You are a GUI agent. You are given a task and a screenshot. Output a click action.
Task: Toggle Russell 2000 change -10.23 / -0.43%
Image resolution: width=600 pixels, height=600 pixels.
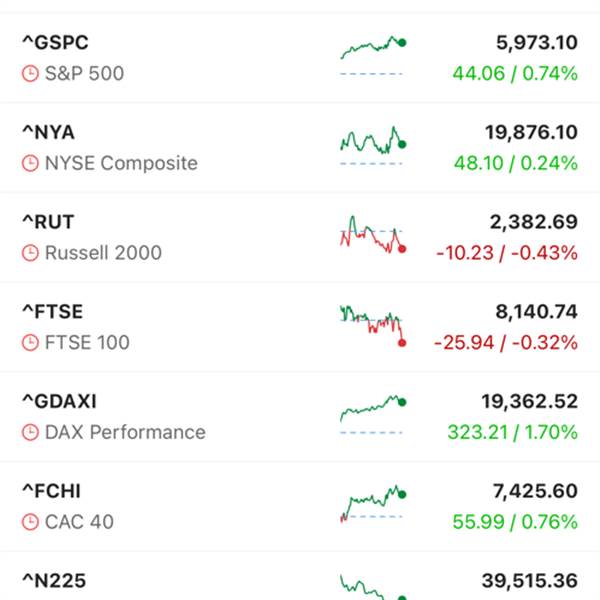pyautogui.click(x=507, y=253)
